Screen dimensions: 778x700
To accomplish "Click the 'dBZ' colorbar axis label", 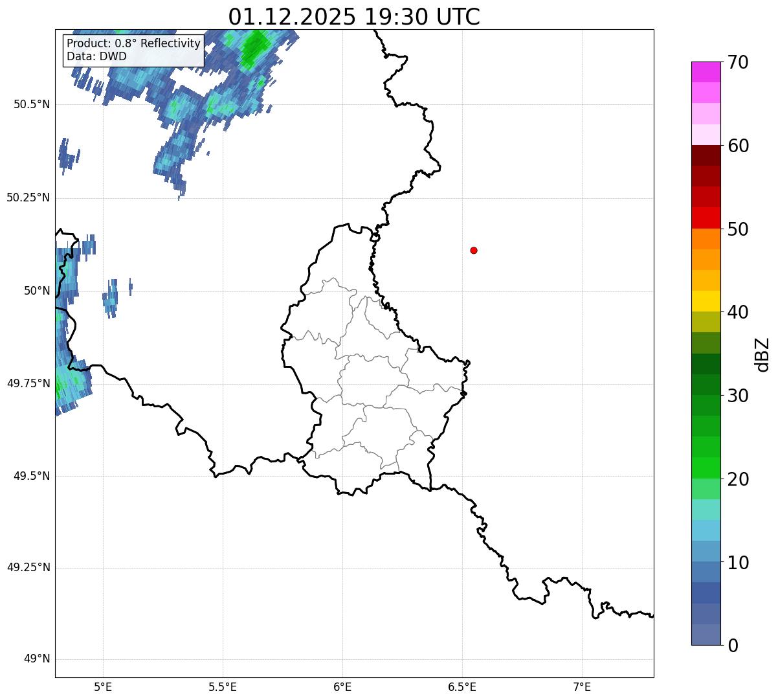I will point(762,354).
